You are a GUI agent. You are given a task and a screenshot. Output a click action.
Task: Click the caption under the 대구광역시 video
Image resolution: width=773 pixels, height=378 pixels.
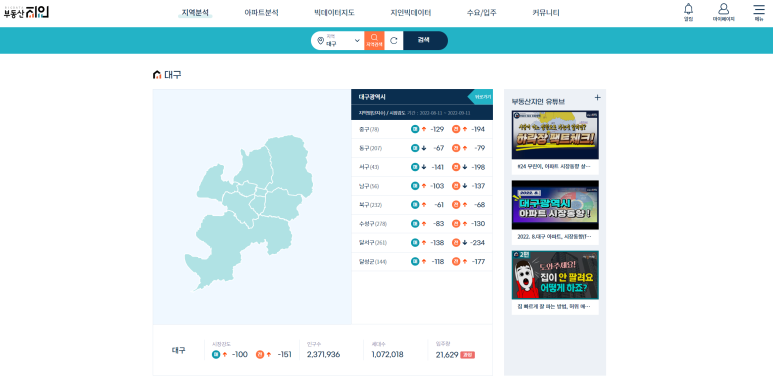click(x=555, y=236)
